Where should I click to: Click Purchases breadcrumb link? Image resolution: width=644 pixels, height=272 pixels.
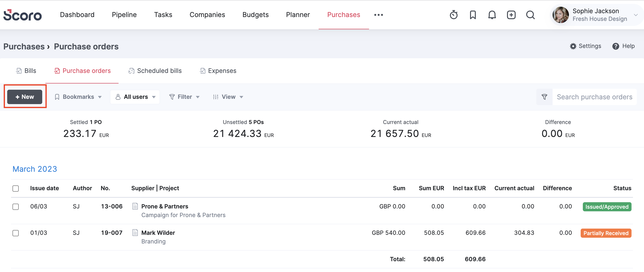pos(24,47)
